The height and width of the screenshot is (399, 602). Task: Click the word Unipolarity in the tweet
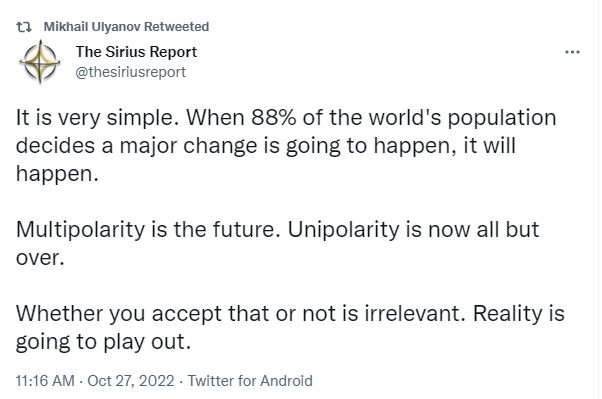[344, 230]
